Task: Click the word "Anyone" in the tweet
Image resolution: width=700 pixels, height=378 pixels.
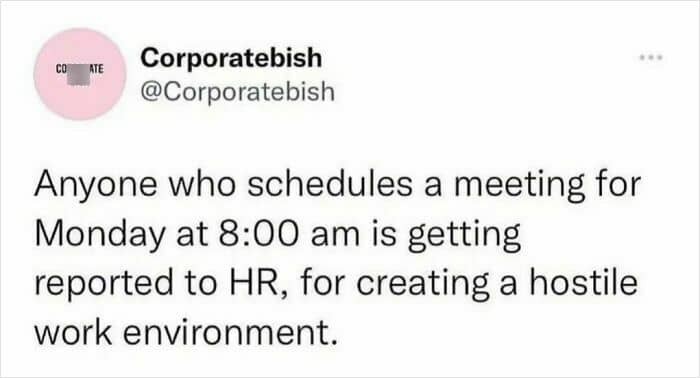Action: coord(96,186)
